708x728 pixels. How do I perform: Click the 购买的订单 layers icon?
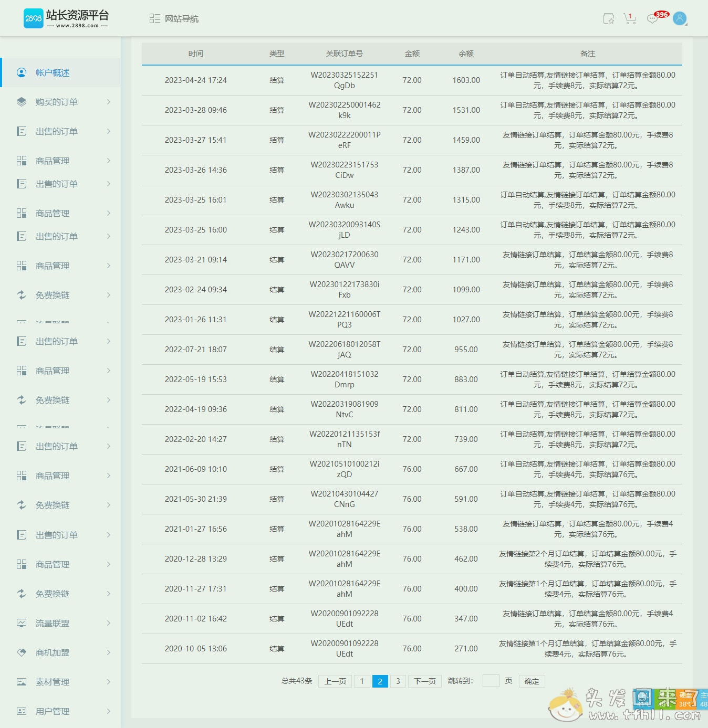point(22,102)
